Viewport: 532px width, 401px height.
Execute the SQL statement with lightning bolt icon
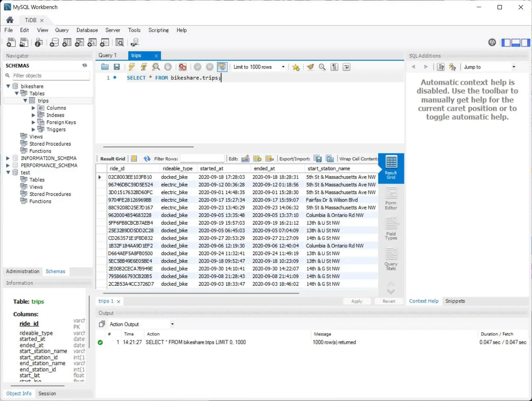point(132,67)
